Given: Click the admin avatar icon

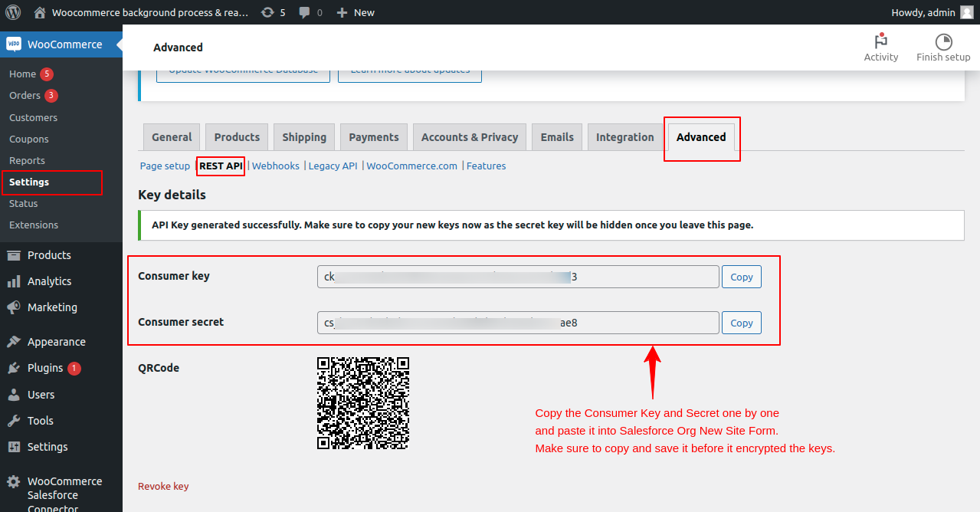Looking at the screenshot, I should (966, 12).
